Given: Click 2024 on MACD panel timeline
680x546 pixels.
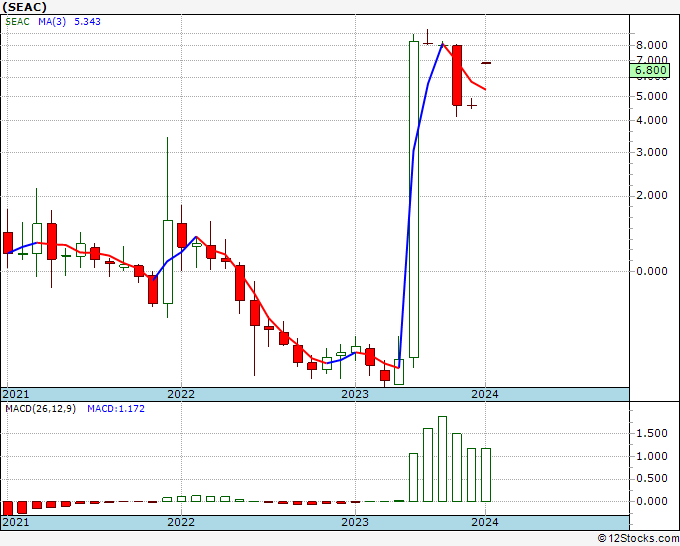Looking at the screenshot, I should pos(485,522).
